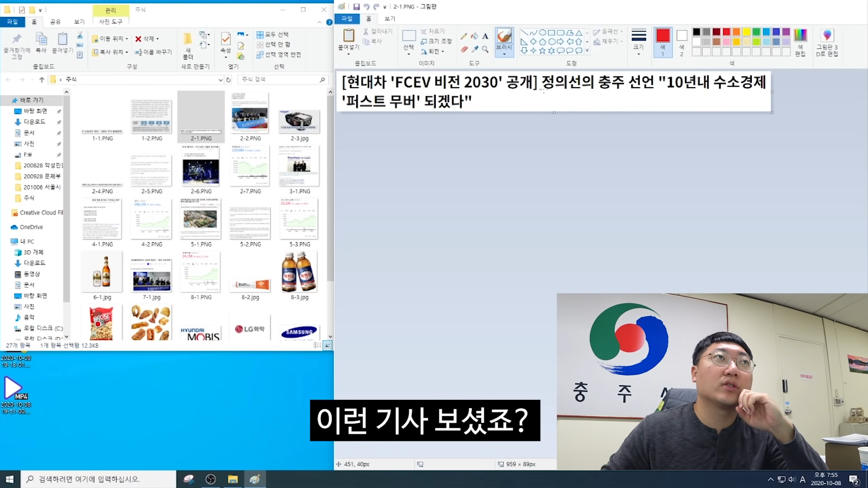This screenshot has width=868, height=488.
Task: Click the rectangular Select tool in Paint
Action: [x=409, y=36]
